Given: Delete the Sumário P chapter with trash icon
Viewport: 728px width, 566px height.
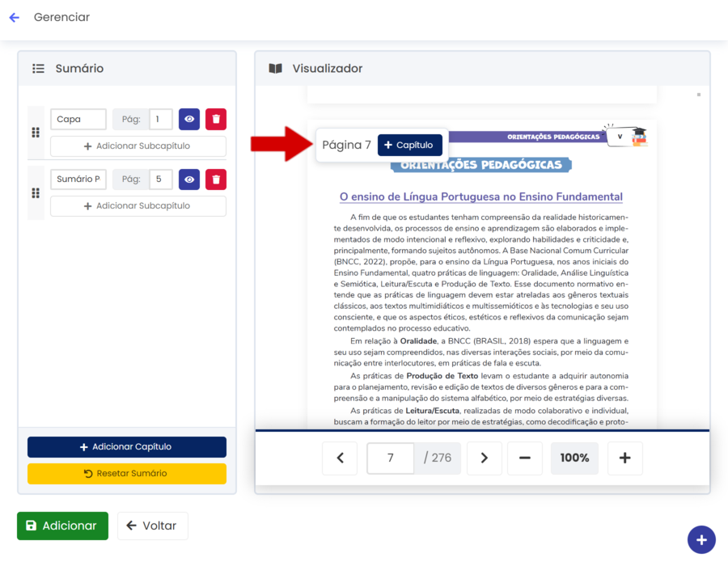Looking at the screenshot, I should (216, 180).
